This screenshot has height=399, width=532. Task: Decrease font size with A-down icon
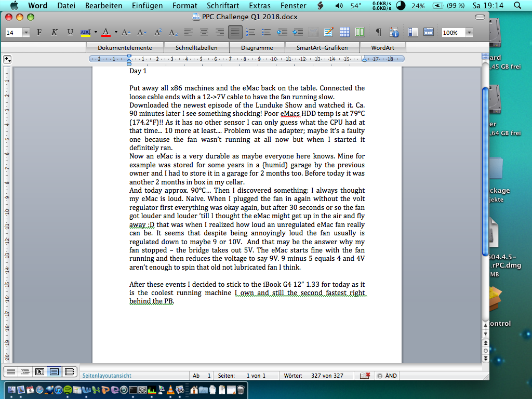tap(141, 32)
